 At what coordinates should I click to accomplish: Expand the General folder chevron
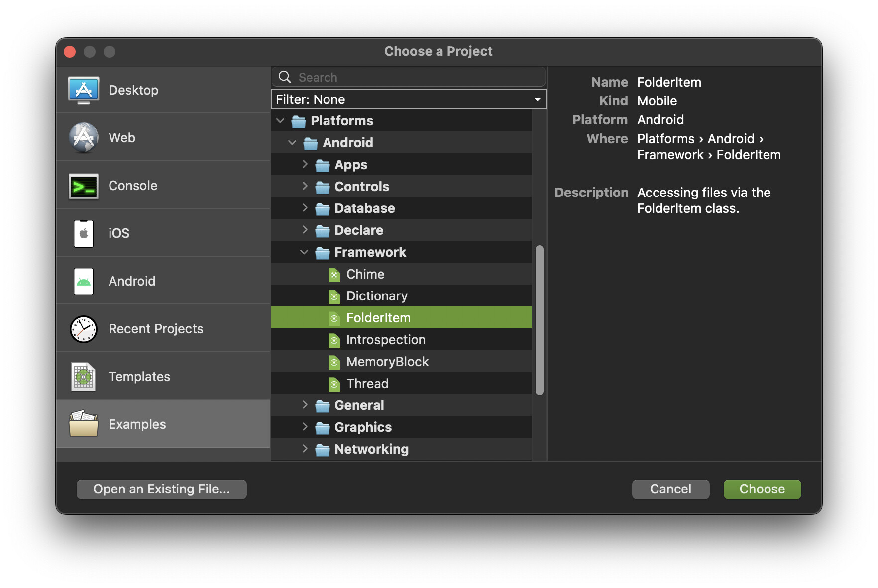pyautogui.click(x=305, y=405)
